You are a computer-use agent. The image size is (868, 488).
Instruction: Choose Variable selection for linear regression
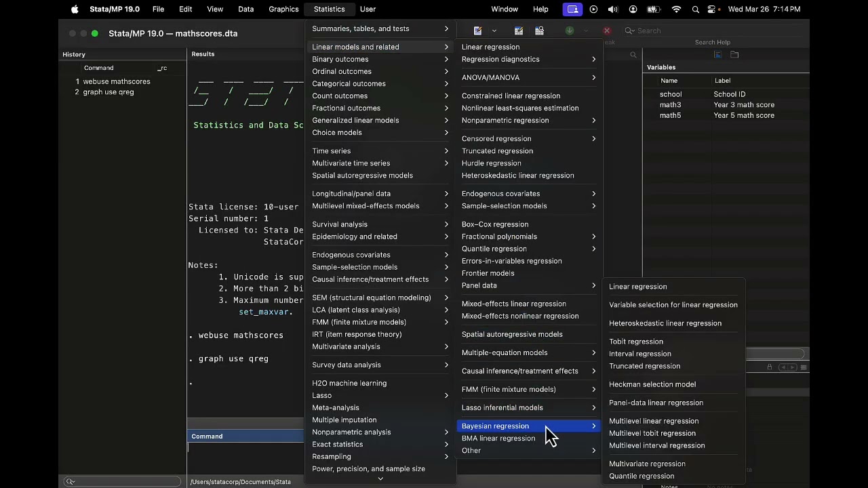[673, 305]
